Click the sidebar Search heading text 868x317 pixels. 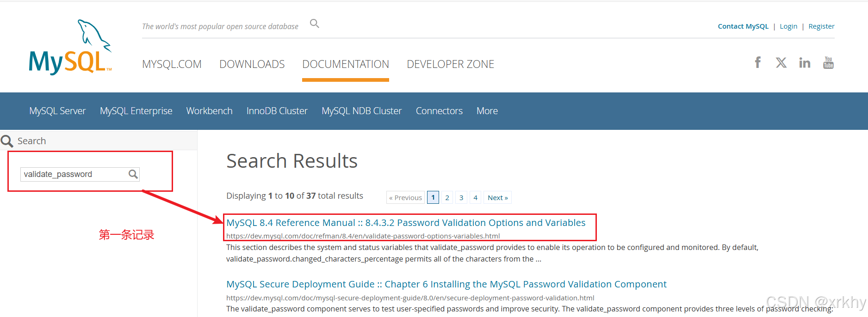click(x=31, y=141)
